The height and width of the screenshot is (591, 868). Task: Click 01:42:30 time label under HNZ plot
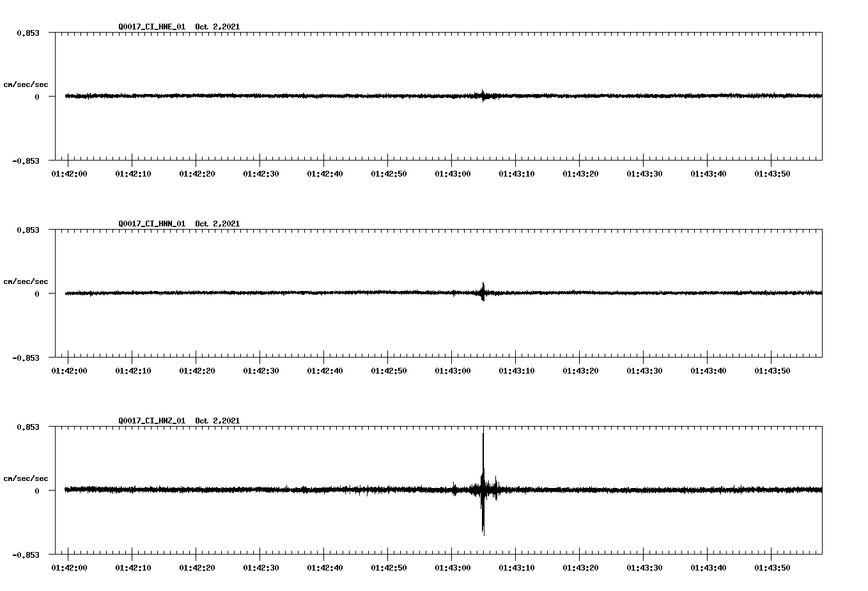coord(261,568)
